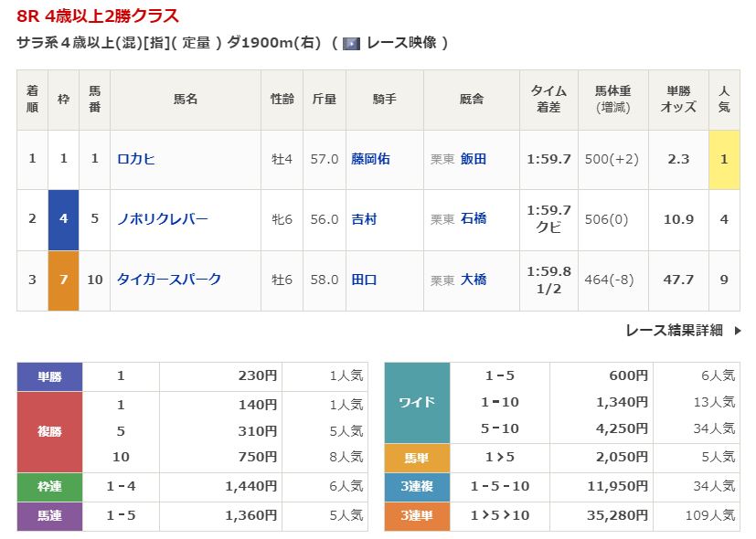Select the horse name ノボリクレバー
756x539 pixels.
pos(162,219)
